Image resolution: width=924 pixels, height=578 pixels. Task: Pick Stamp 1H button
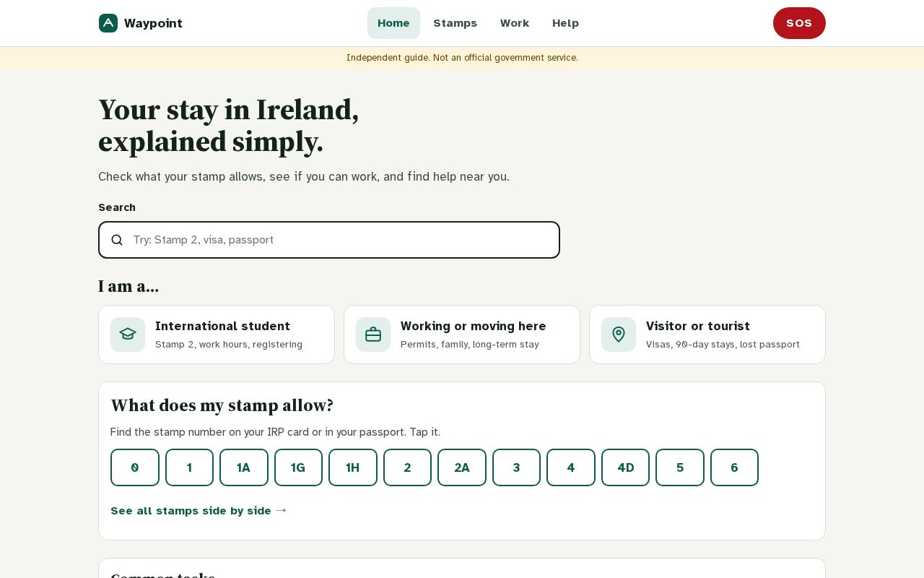coord(353,467)
